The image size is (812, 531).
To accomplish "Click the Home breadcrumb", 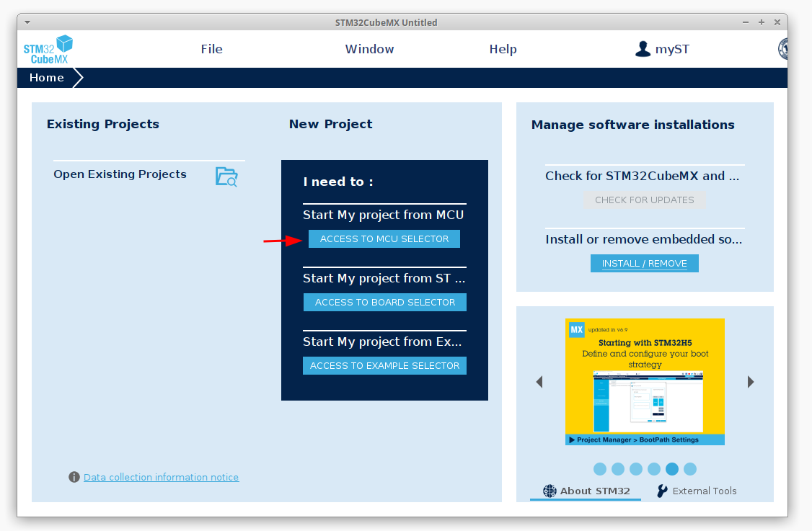I will (47, 78).
